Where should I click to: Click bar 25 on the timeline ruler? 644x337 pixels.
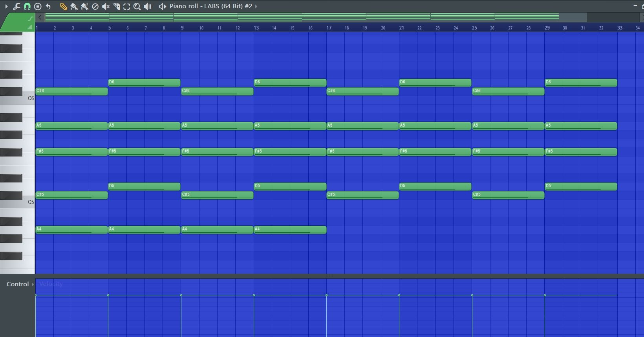click(x=474, y=28)
